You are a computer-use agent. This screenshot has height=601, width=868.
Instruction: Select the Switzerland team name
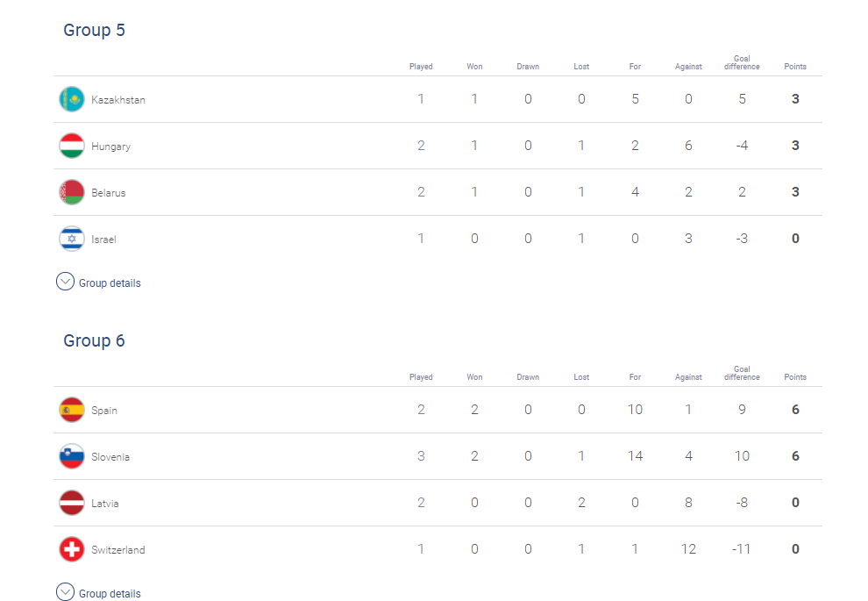[118, 551]
